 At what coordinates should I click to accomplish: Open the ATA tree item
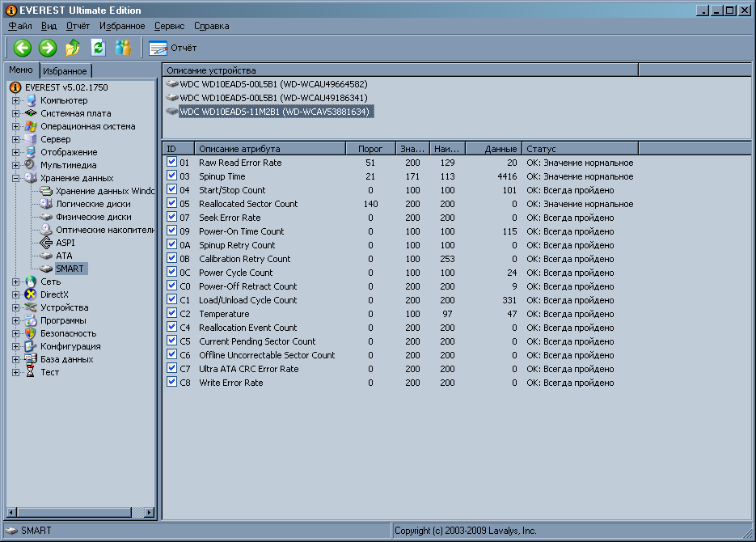(x=64, y=256)
